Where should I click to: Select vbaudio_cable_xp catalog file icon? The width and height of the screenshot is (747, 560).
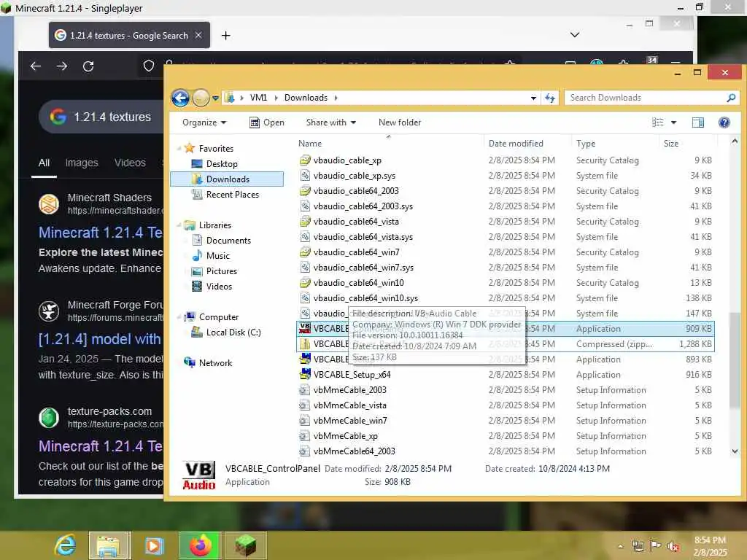(305, 160)
